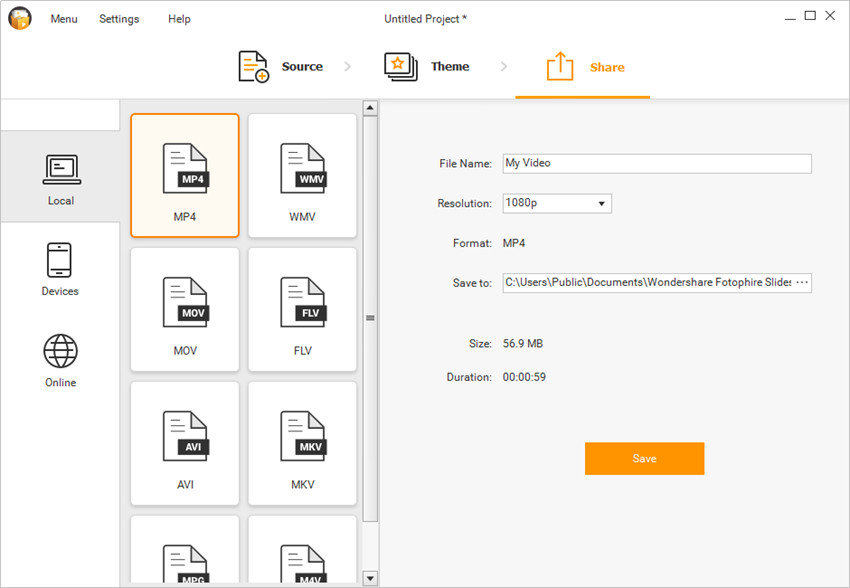Go to the Source step tab

(x=281, y=67)
